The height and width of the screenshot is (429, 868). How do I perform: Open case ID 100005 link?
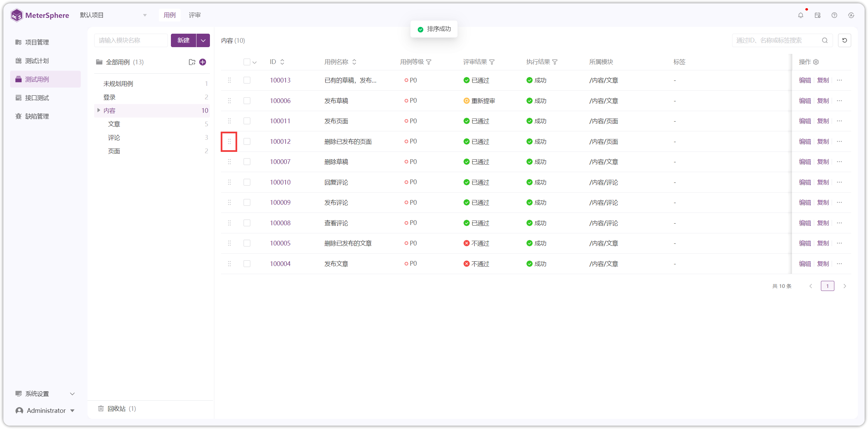(280, 243)
